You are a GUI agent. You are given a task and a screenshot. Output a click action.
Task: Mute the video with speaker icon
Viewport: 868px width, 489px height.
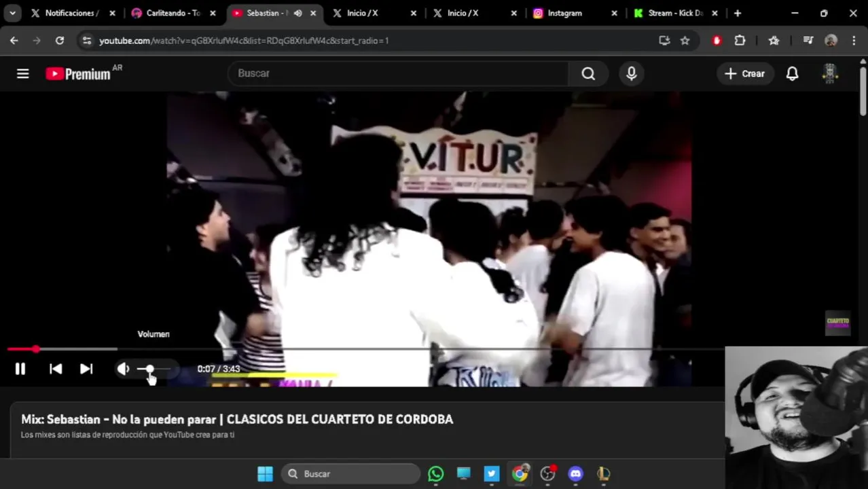123,369
